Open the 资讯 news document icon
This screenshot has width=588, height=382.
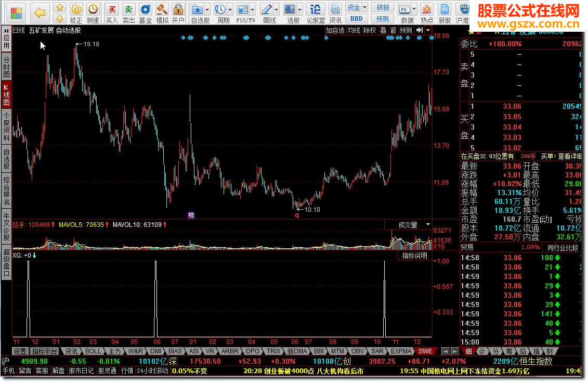[x=335, y=9]
